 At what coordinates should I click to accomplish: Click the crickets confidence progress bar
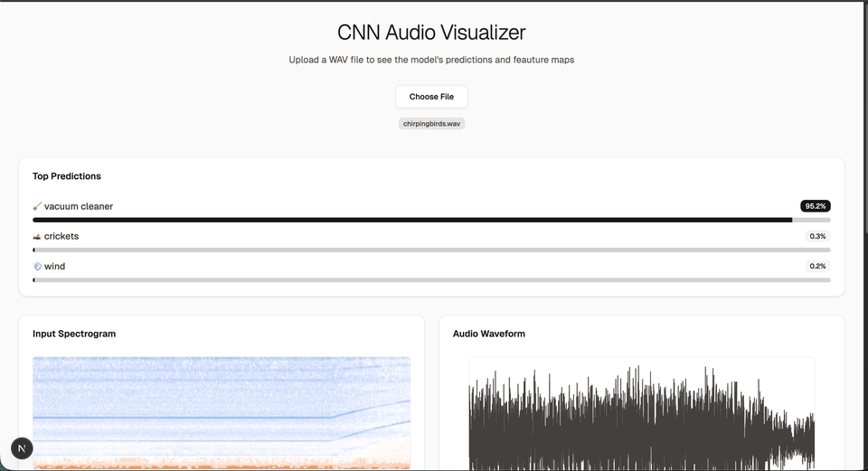tap(431, 250)
